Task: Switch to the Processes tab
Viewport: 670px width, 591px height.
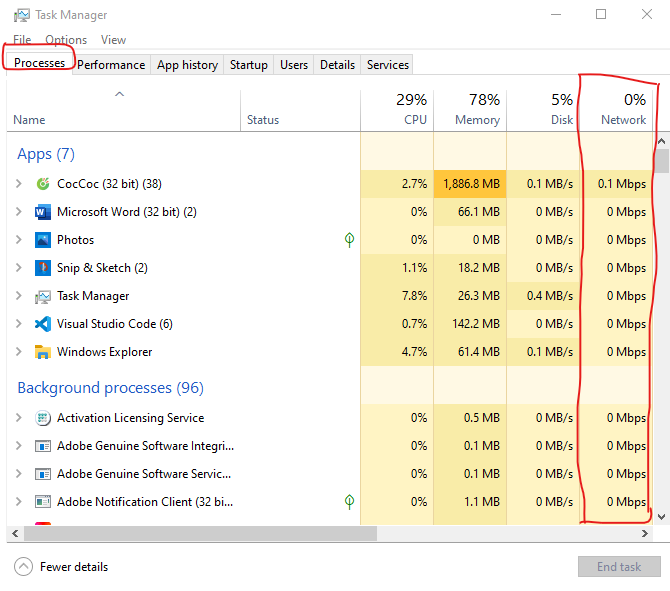Action: click(x=39, y=63)
